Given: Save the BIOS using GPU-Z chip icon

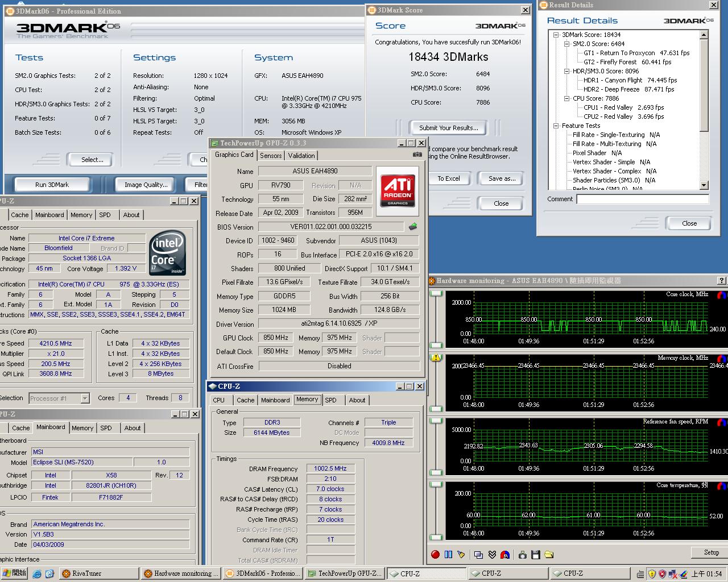Looking at the screenshot, I should point(413,227).
